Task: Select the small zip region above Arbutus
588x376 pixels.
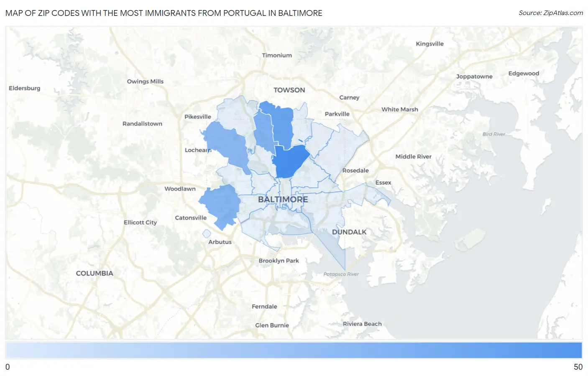Action: tap(206, 233)
